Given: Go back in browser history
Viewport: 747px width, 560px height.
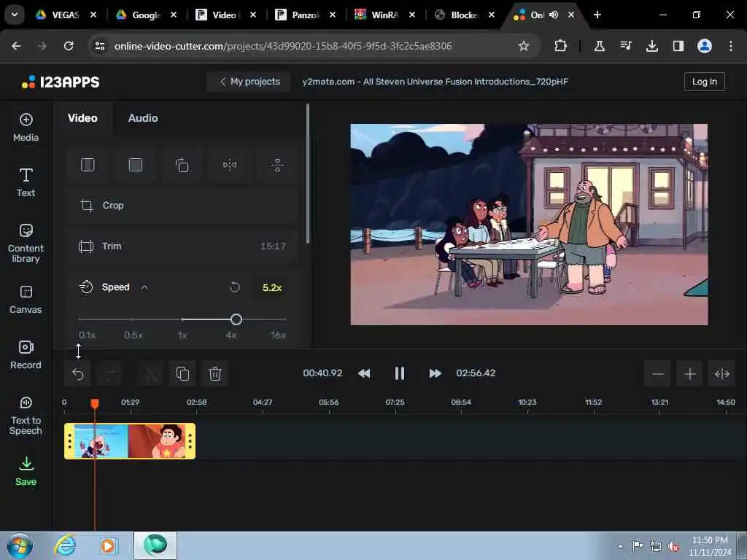Looking at the screenshot, I should (16, 46).
